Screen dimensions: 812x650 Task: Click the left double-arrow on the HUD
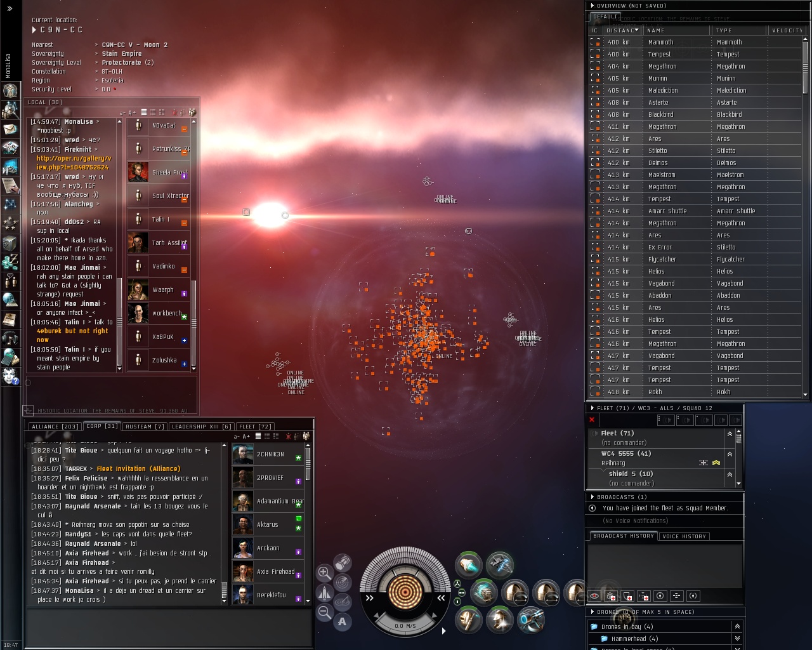(x=369, y=597)
